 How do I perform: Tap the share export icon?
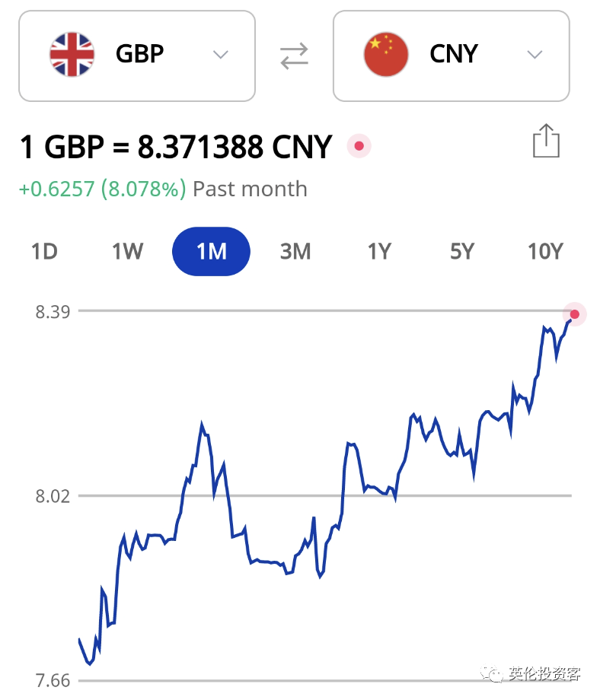coord(546,141)
